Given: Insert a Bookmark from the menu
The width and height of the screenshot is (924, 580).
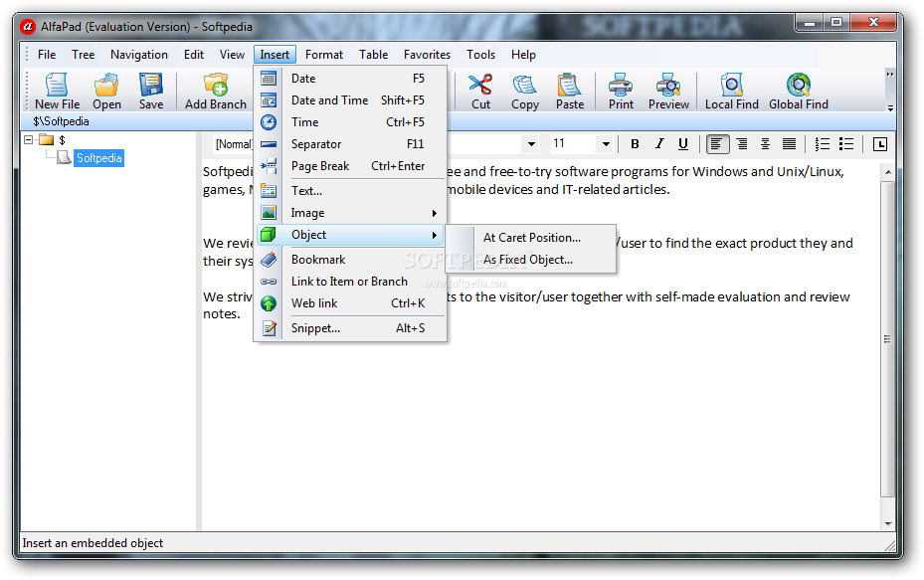Looking at the screenshot, I should (351, 260).
